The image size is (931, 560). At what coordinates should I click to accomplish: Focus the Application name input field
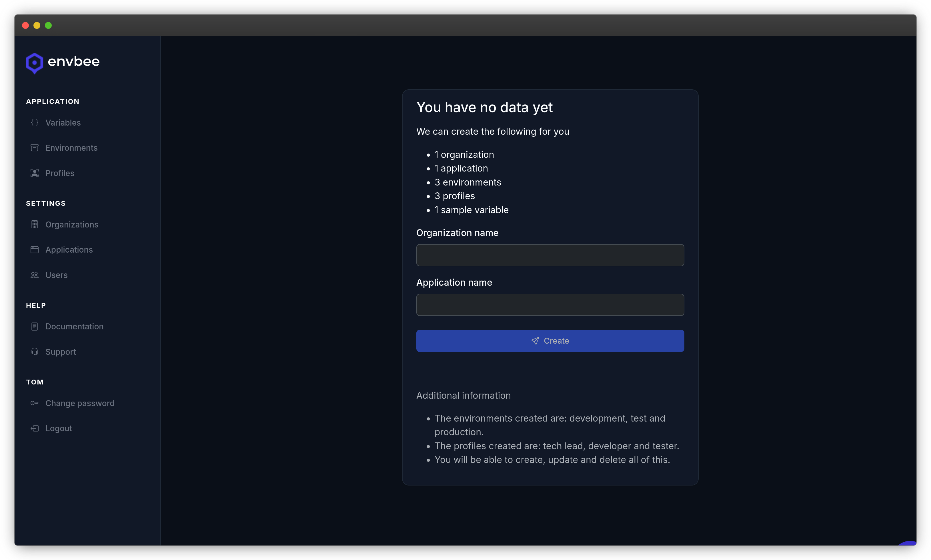point(550,305)
